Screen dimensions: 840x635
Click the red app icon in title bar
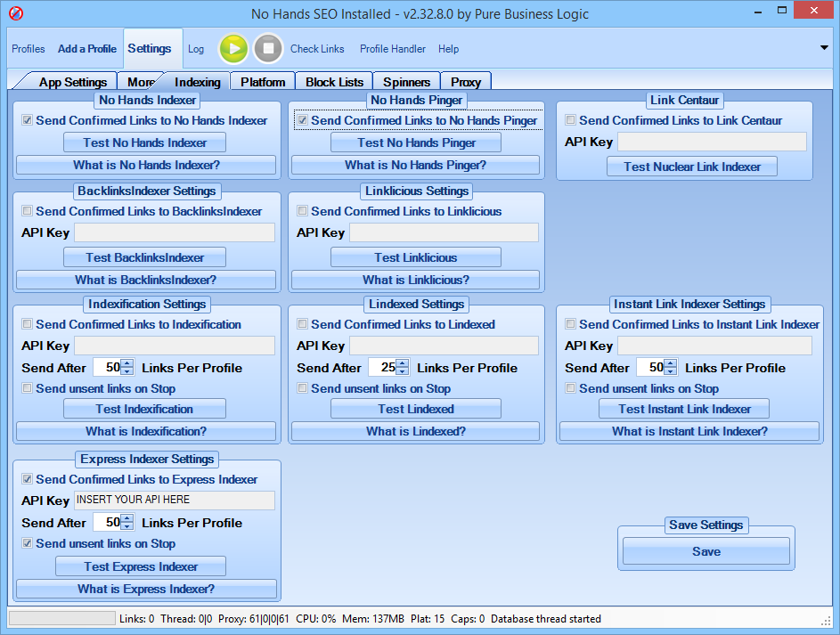[16, 13]
